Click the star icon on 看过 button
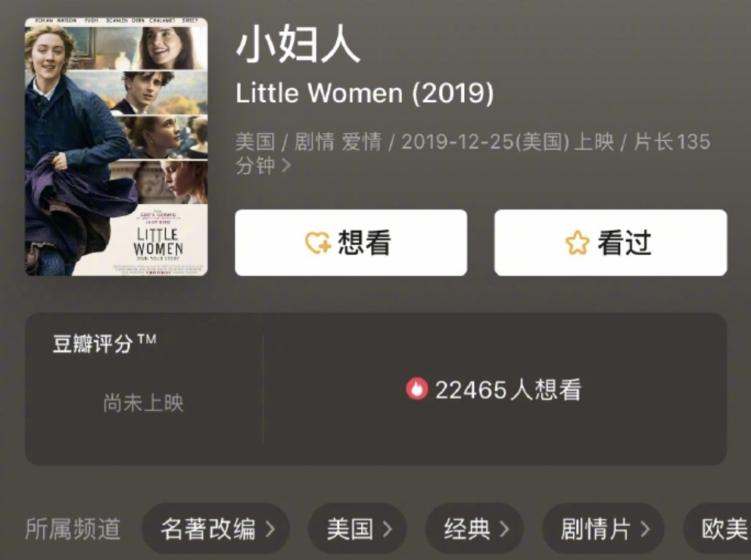Viewport: 751px width, 560px height. click(577, 243)
